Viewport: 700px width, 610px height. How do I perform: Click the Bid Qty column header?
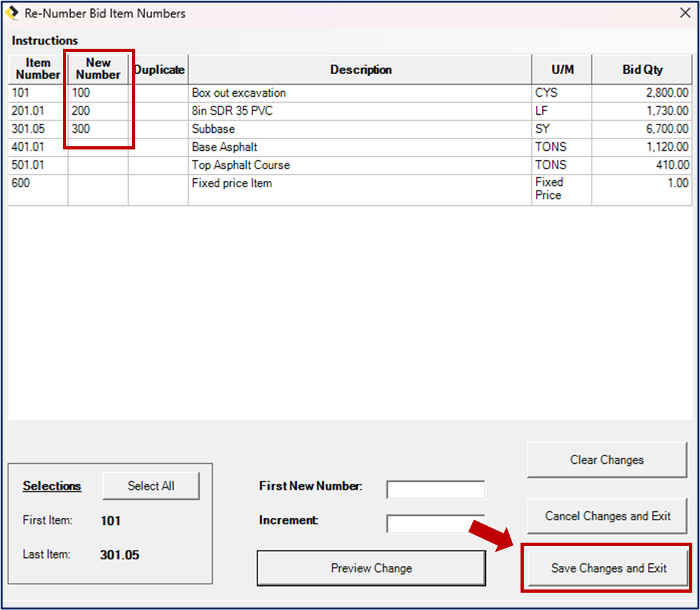click(x=642, y=69)
